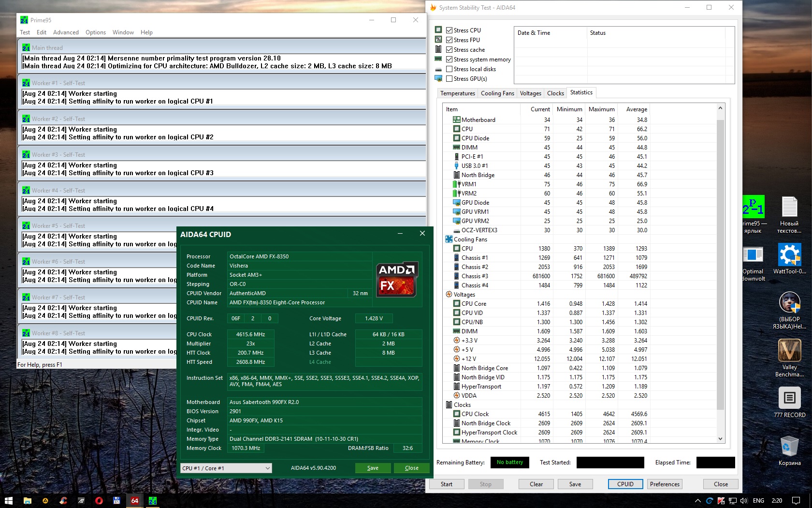Click the Clear button
This screenshot has width=812, height=508.
click(x=536, y=484)
